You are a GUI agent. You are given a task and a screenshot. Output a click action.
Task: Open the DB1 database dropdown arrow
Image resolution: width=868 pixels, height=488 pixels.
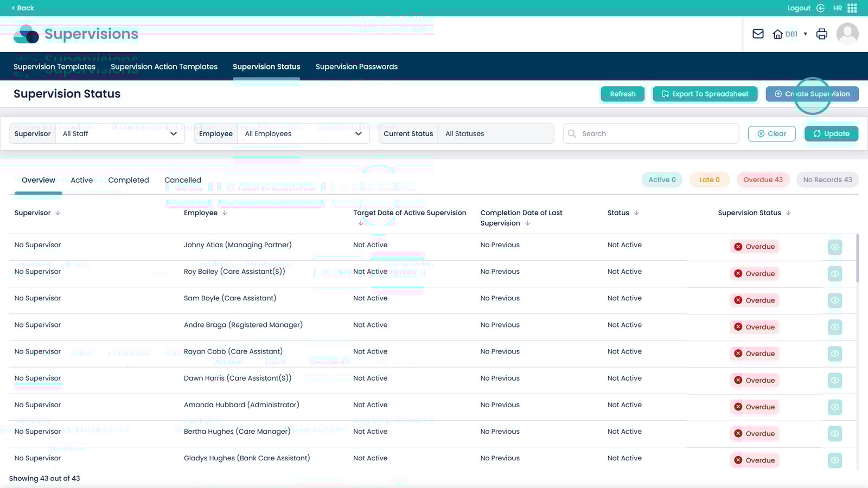click(x=805, y=34)
